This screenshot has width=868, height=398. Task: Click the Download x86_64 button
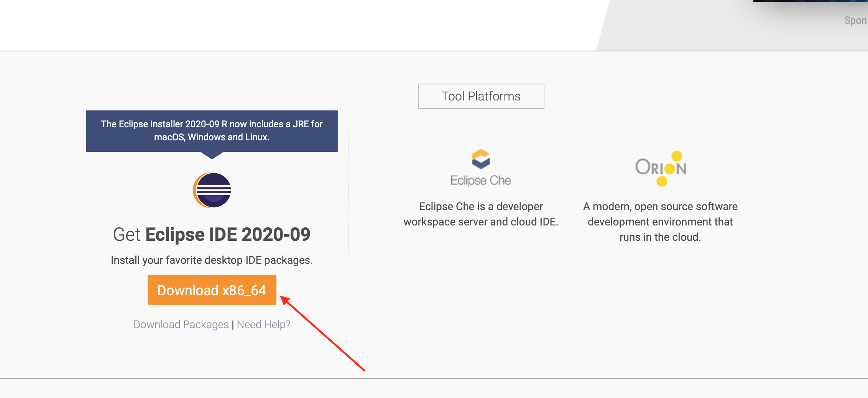pos(212,290)
